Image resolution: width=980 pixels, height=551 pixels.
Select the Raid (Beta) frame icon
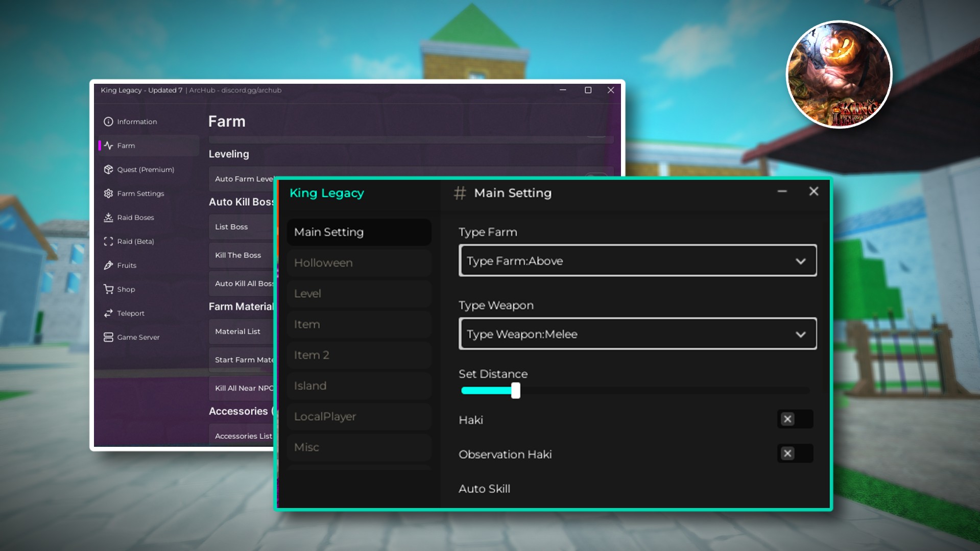click(x=108, y=242)
